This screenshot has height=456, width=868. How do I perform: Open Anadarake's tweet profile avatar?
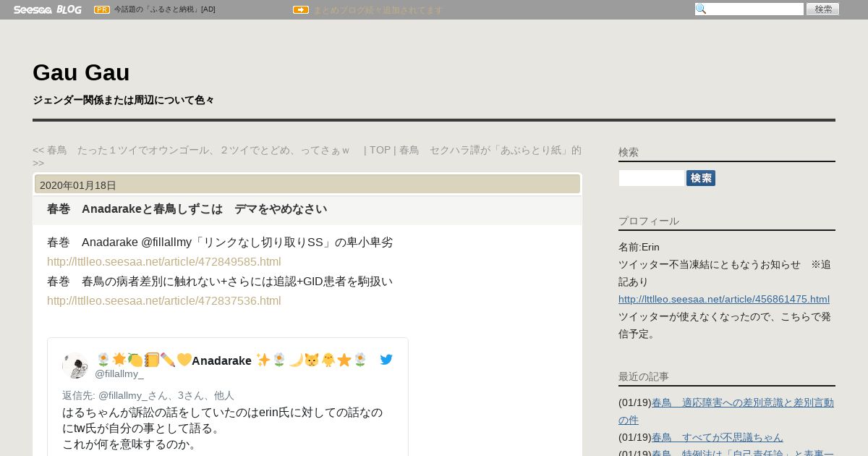pyautogui.click(x=75, y=366)
